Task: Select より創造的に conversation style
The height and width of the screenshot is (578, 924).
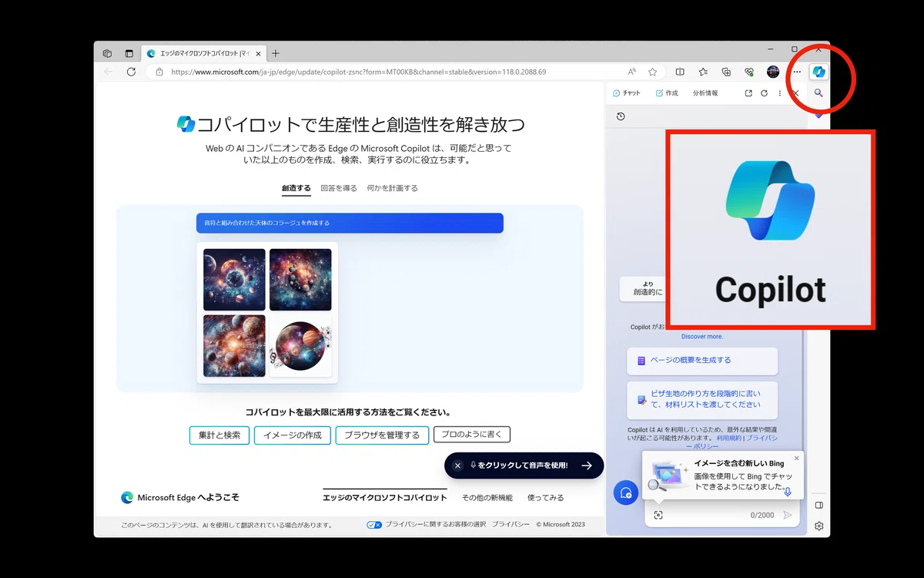Action: pyautogui.click(x=643, y=288)
